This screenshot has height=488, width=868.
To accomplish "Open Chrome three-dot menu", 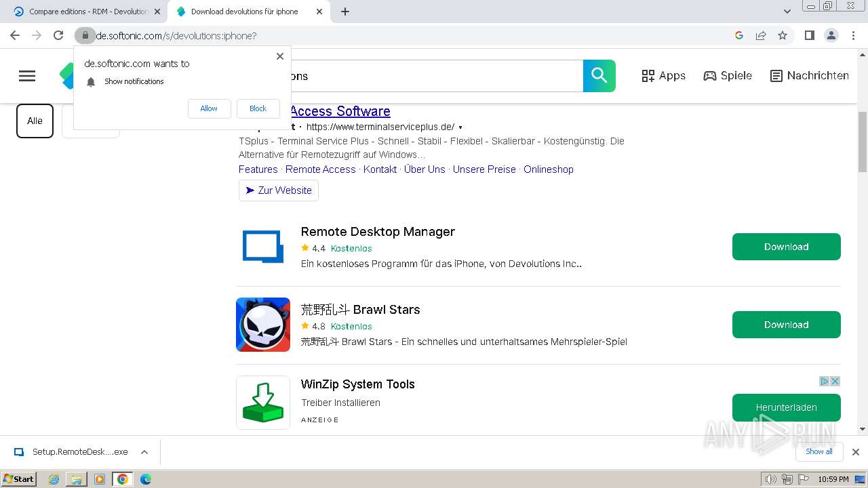I will point(853,35).
